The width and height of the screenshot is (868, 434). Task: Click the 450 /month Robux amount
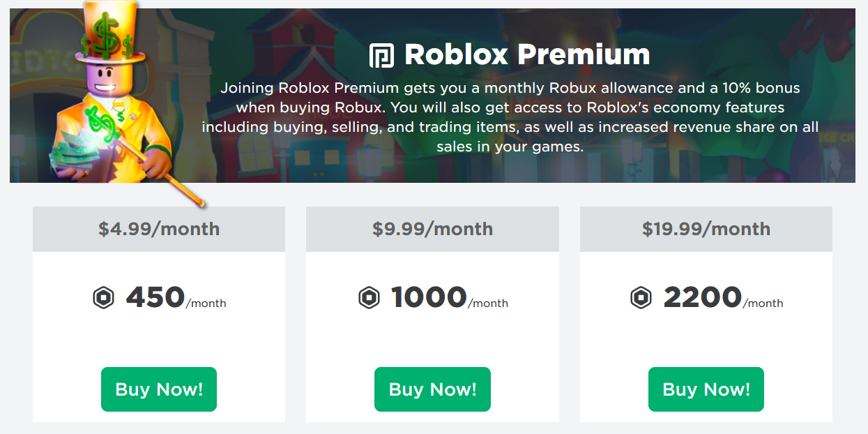(176, 299)
